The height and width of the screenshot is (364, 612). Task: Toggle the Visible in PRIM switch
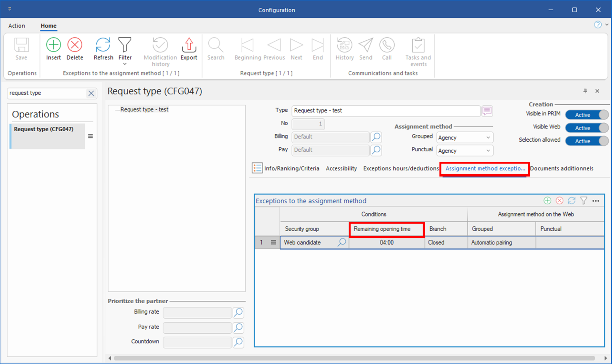coord(586,115)
